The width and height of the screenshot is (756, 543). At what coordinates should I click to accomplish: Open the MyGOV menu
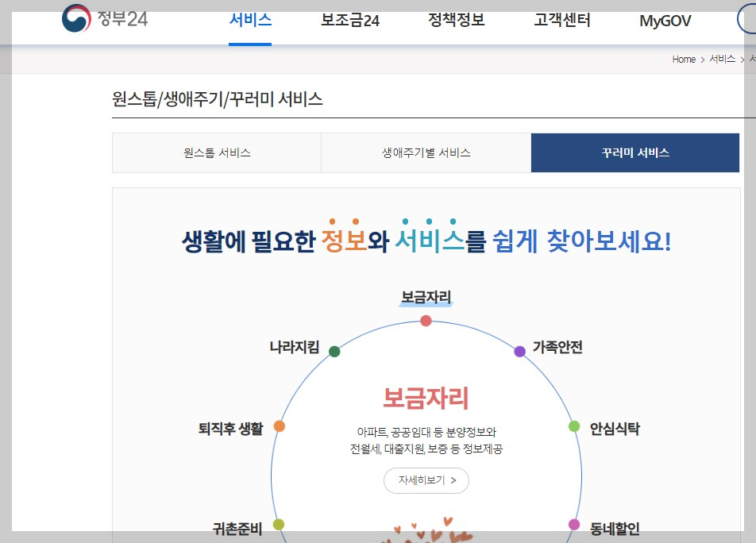[x=665, y=21]
